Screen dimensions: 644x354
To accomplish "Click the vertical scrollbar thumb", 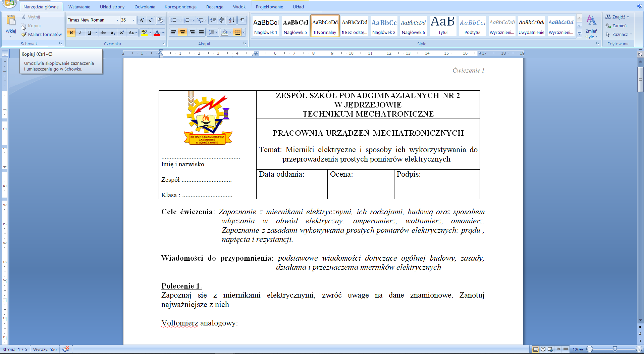I will (x=640, y=79).
